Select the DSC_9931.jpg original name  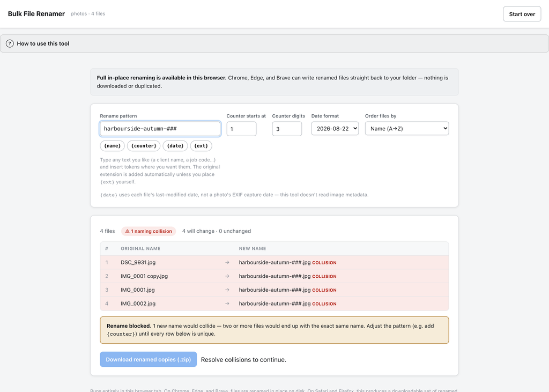pyautogui.click(x=138, y=262)
